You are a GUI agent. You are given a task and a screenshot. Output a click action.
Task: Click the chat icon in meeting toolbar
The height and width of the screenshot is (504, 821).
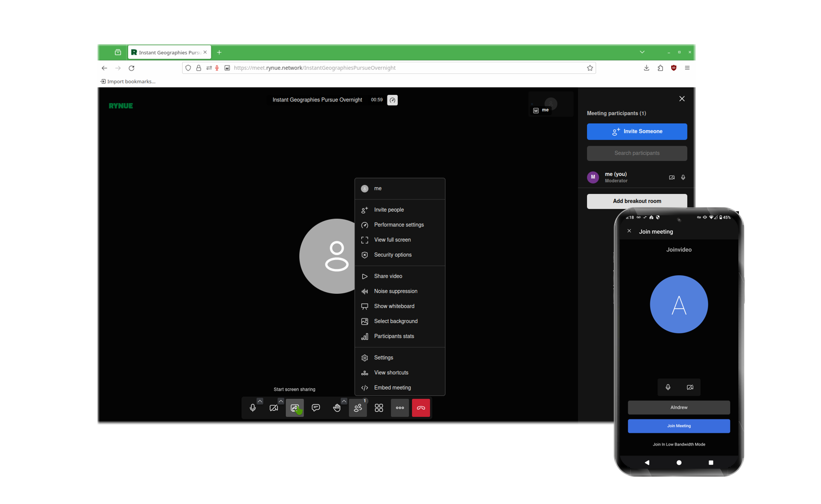pos(316,408)
